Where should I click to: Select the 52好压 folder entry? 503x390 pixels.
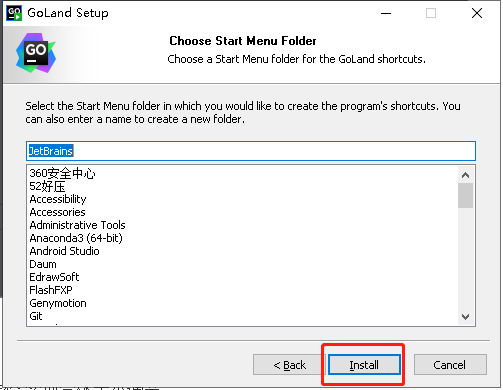(x=47, y=186)
